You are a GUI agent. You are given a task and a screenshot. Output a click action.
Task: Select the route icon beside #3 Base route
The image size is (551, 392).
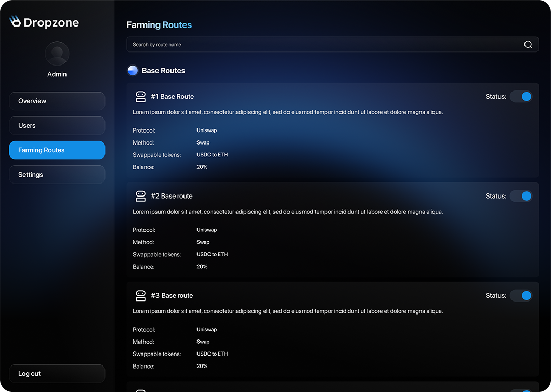click(x=140, y=295)
